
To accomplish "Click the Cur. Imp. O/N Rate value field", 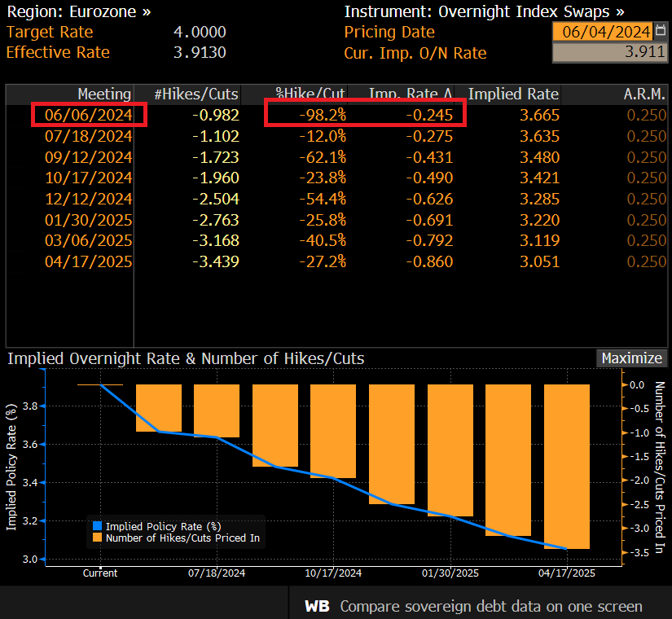I will [x=610, y=53].
